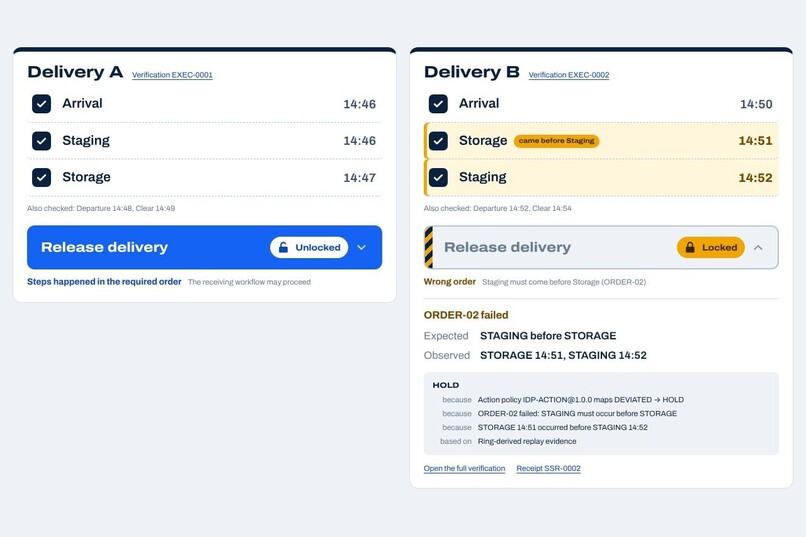The width and height of the screenshot is (806, 537).
Task: Click the 14:50 Arrival time in Delivery B
Action: 756,104
